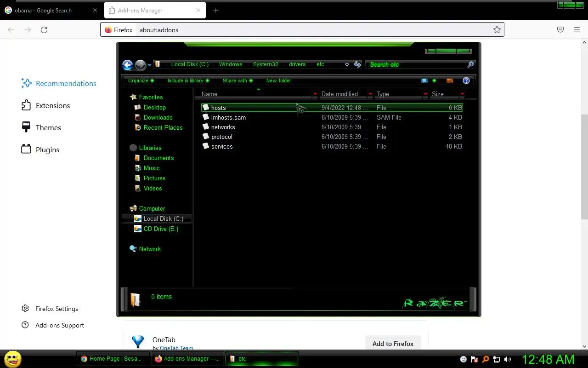Open the Type column filter dropdown

point(425,94)
